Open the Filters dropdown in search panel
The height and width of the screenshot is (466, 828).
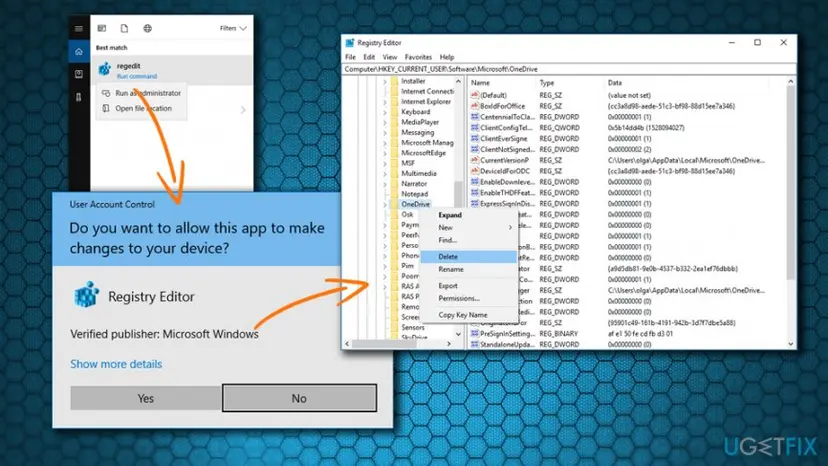click(x=233, y=29)
